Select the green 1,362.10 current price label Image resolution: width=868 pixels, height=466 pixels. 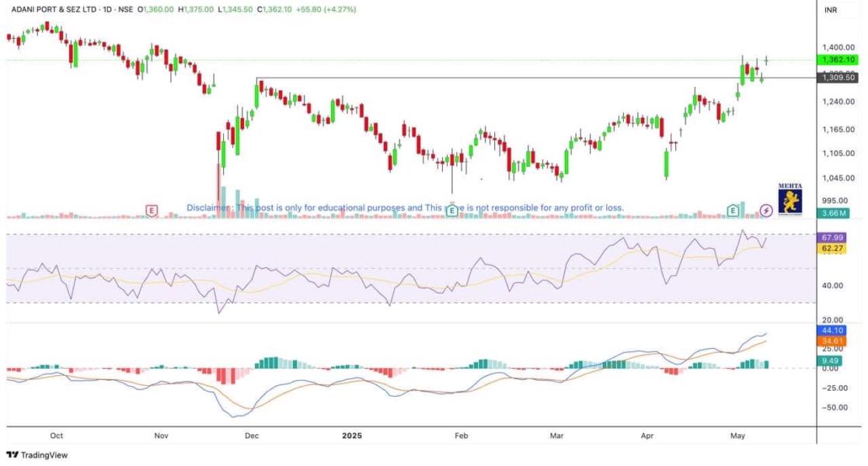click(x=838, y=60)
